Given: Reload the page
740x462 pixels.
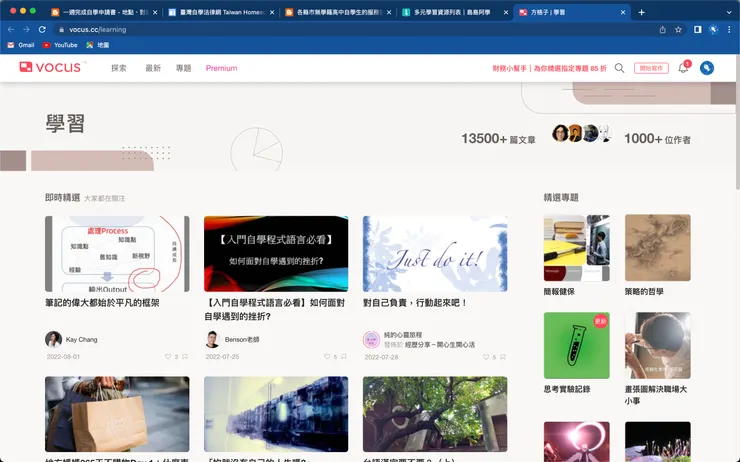Looking at the screenshot, I should click(42, 29).
